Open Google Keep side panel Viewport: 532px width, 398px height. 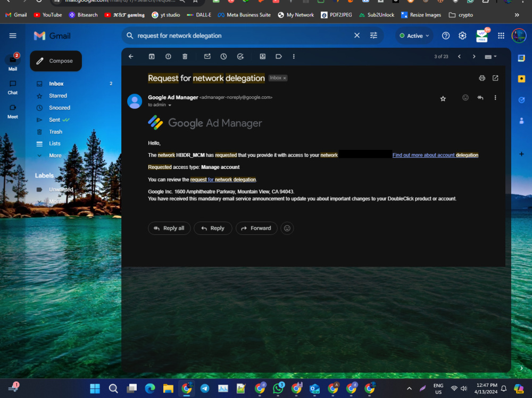pos(521,79)
